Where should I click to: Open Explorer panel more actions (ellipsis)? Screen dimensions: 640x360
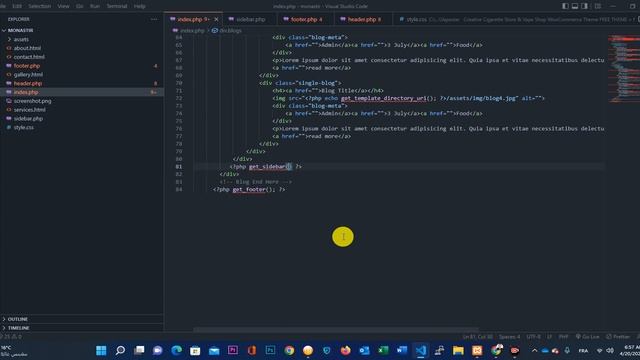pos(154,19)
